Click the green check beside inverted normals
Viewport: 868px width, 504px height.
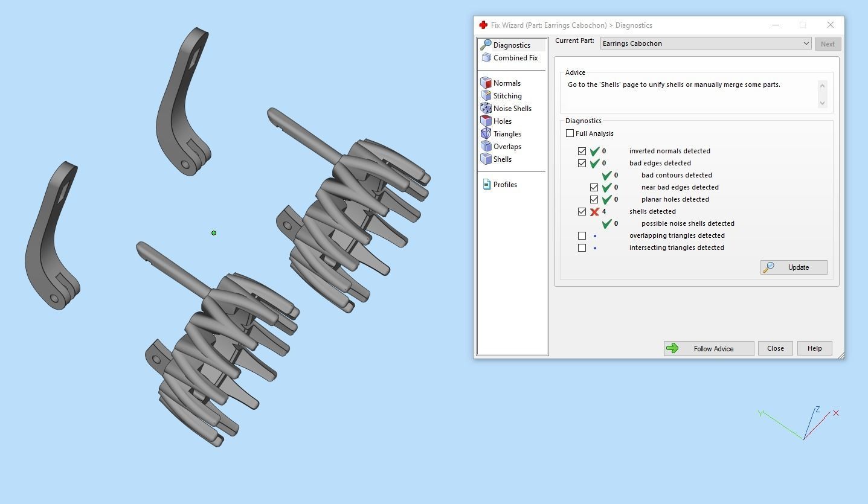pyautogui.click(x=594, y=151)
